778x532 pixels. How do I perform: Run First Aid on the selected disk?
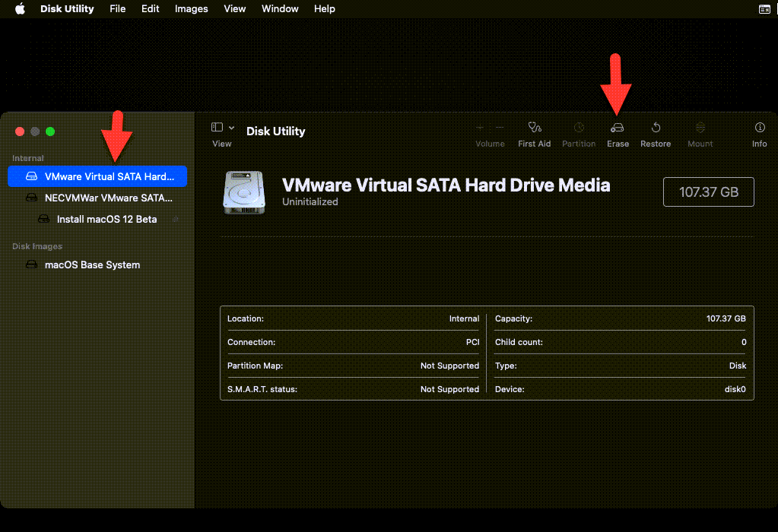coord(534,128)
